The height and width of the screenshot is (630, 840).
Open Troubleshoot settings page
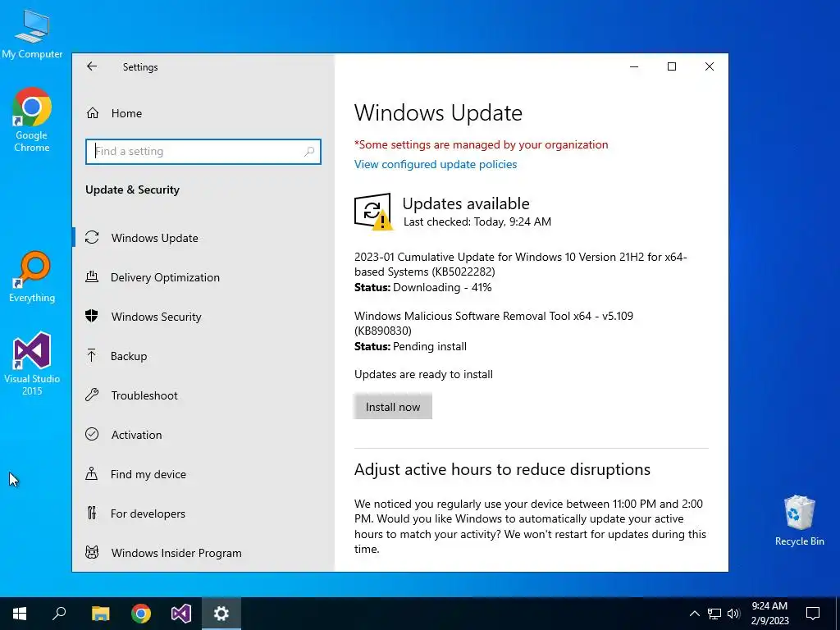tap(144, 395)
